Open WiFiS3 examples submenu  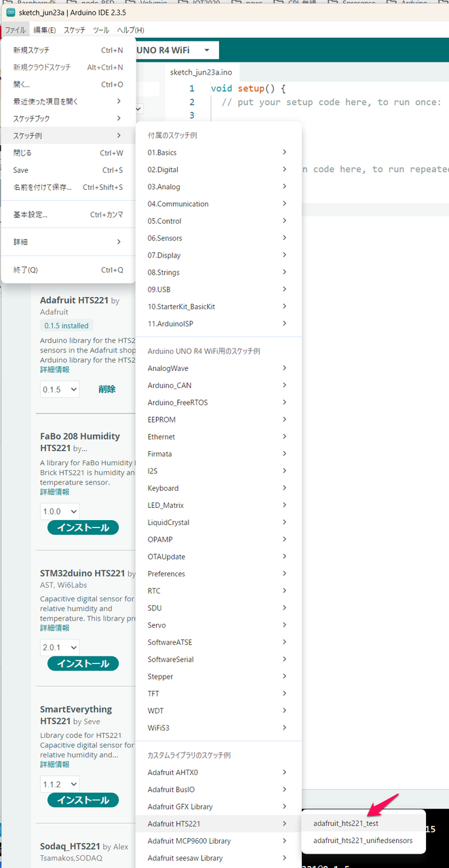(x=218, y=728)
